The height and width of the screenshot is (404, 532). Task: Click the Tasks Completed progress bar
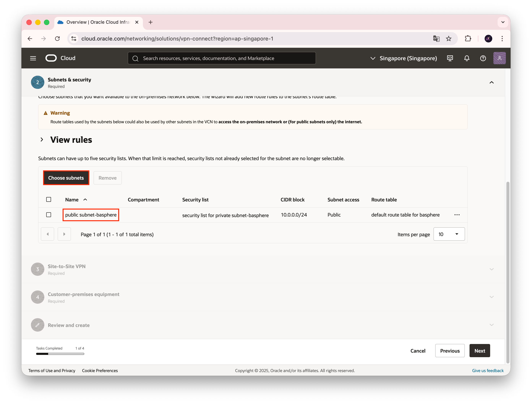point(60,354)
